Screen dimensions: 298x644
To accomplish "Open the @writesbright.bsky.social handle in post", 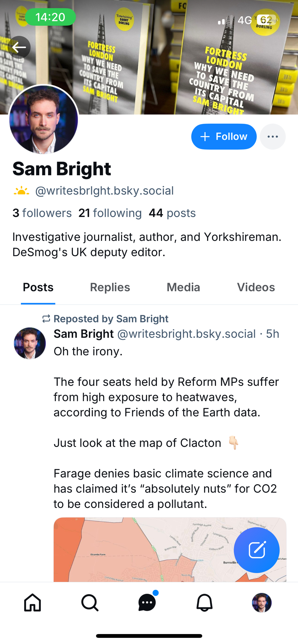I will click(x=186, y=334).
